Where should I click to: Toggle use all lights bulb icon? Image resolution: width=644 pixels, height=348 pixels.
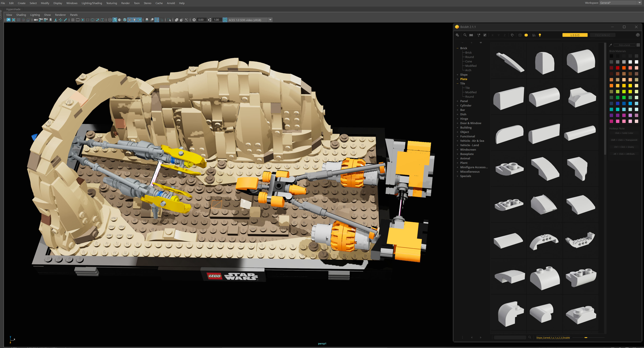135,20
